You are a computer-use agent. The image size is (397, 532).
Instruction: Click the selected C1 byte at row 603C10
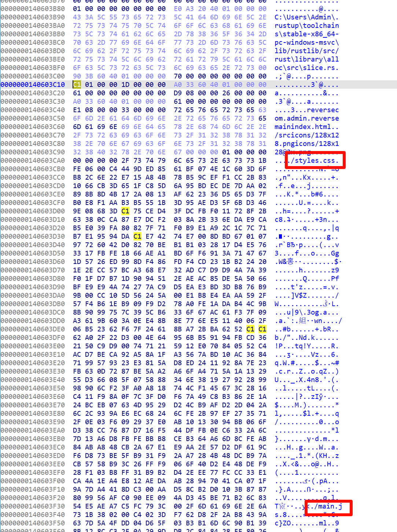77,85
